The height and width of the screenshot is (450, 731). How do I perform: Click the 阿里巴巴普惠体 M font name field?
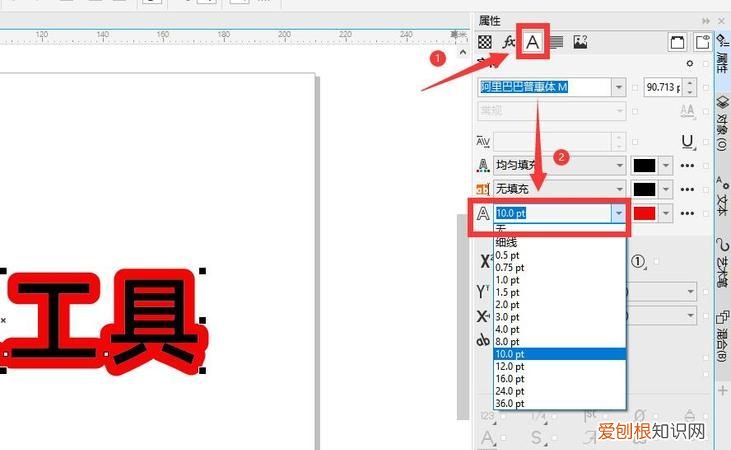click(545, 87)
